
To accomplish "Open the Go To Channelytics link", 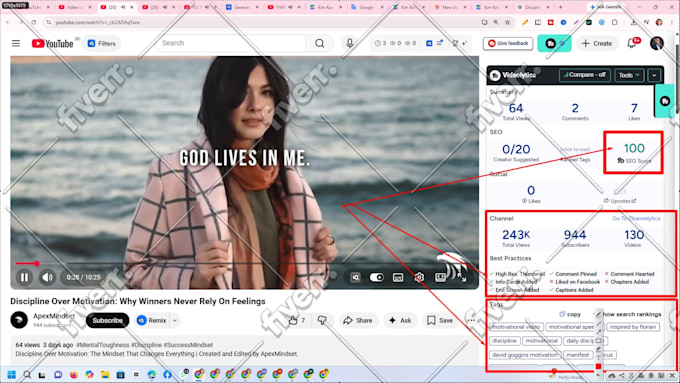I will coord(636,219).
